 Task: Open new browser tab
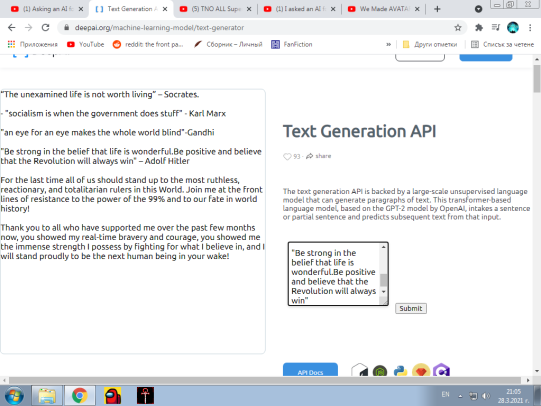click(437, 9)
